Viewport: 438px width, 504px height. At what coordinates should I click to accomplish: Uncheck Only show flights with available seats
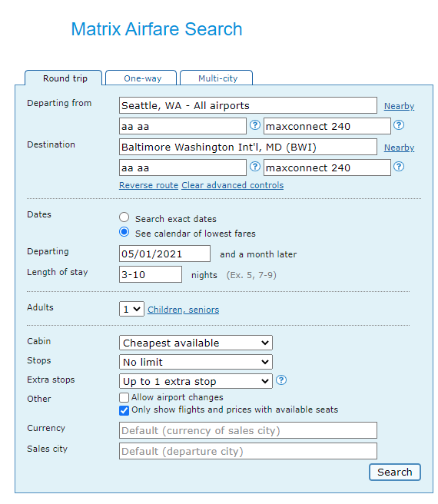[x=124, y=410]
